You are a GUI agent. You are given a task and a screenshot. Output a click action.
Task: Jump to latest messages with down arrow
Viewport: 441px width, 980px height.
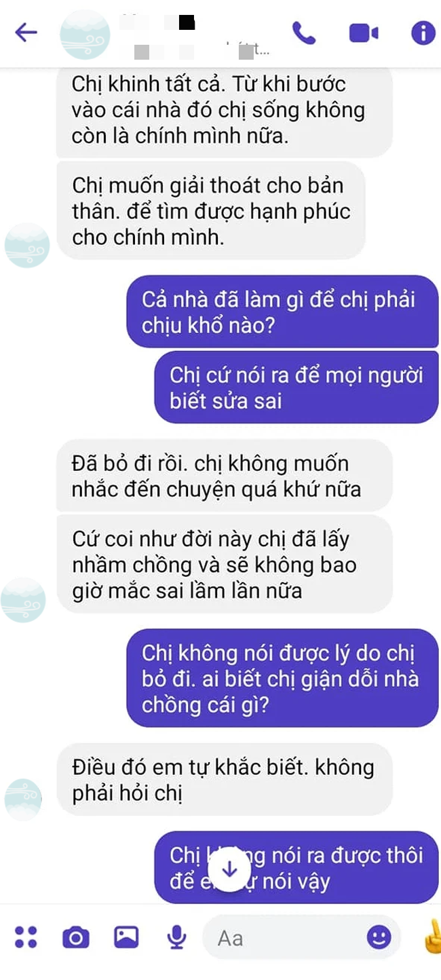(x=230, y=870)
